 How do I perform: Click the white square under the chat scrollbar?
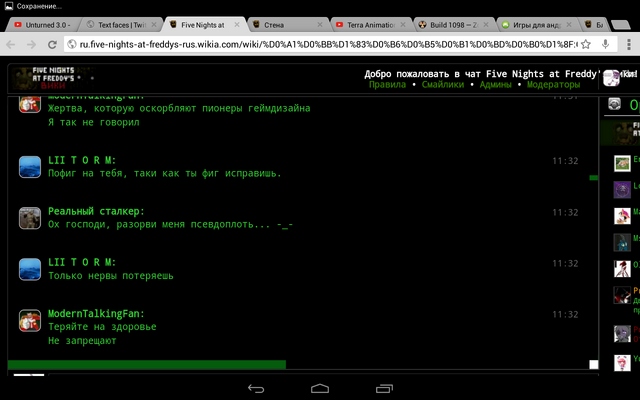tap(594, 364)
